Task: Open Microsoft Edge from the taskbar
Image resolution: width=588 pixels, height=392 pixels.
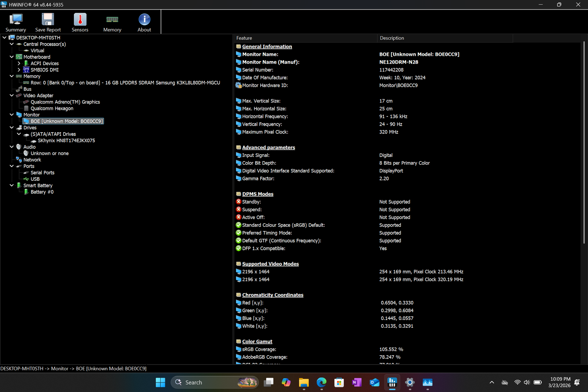Action: coord(322,382)
